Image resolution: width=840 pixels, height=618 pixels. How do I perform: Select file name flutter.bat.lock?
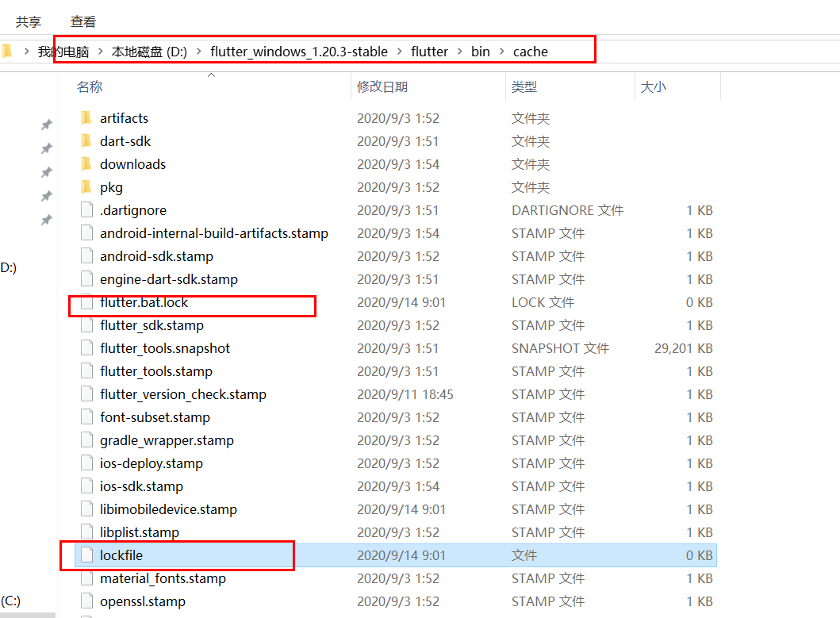click(x=144, y=302)
